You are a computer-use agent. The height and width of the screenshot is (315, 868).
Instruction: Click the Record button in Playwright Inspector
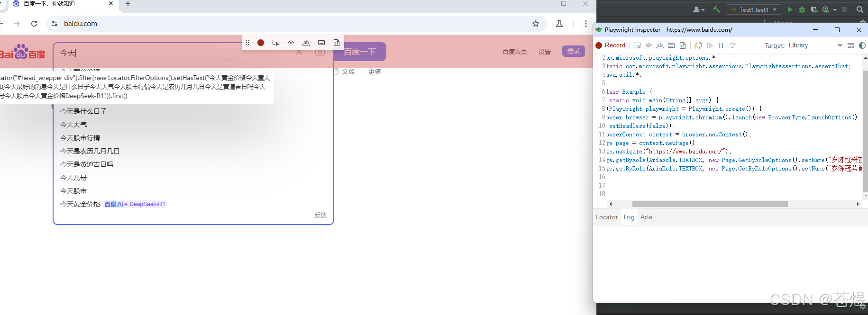pyautogui.click(x=611, y=45)
